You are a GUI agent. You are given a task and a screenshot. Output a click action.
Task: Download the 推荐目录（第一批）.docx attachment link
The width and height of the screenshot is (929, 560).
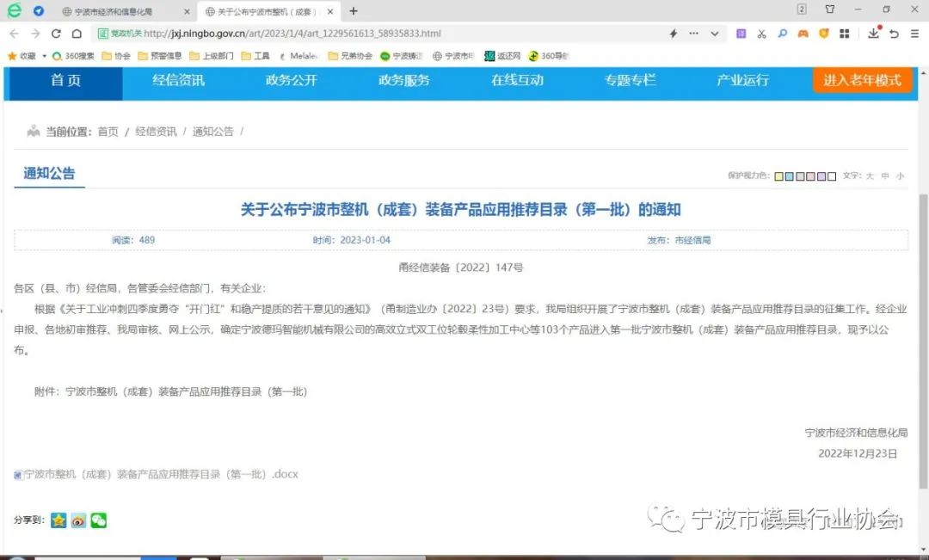click(x=155, y=474)
